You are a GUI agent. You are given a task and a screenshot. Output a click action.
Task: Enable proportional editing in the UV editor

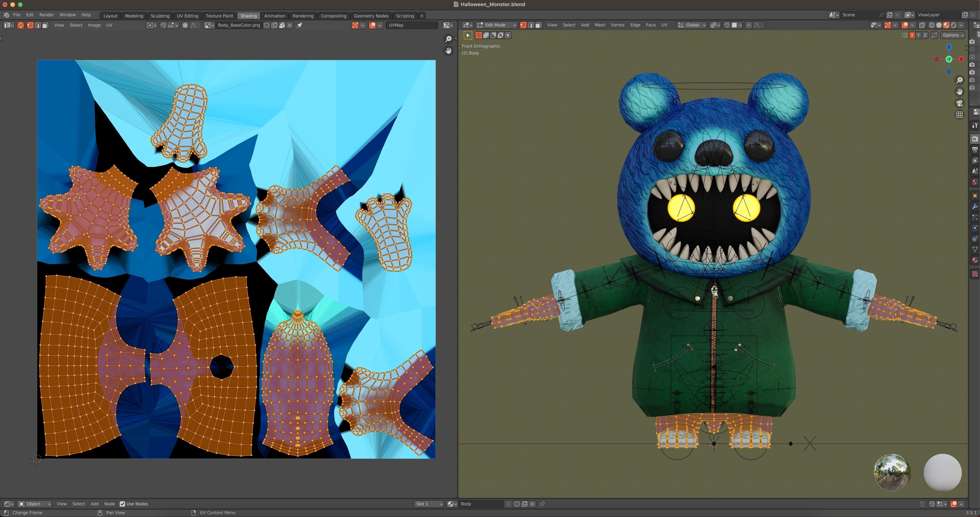185,25
